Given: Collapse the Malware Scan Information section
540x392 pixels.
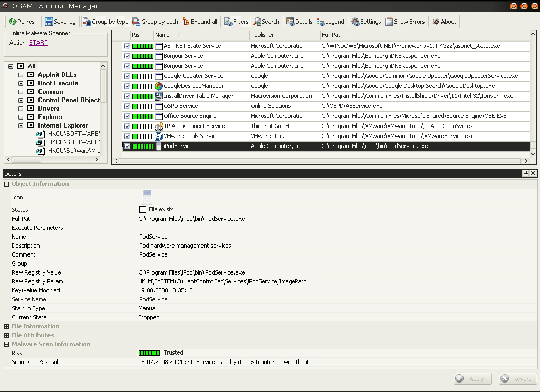Looking at the screenshot, I should (6, 344).
